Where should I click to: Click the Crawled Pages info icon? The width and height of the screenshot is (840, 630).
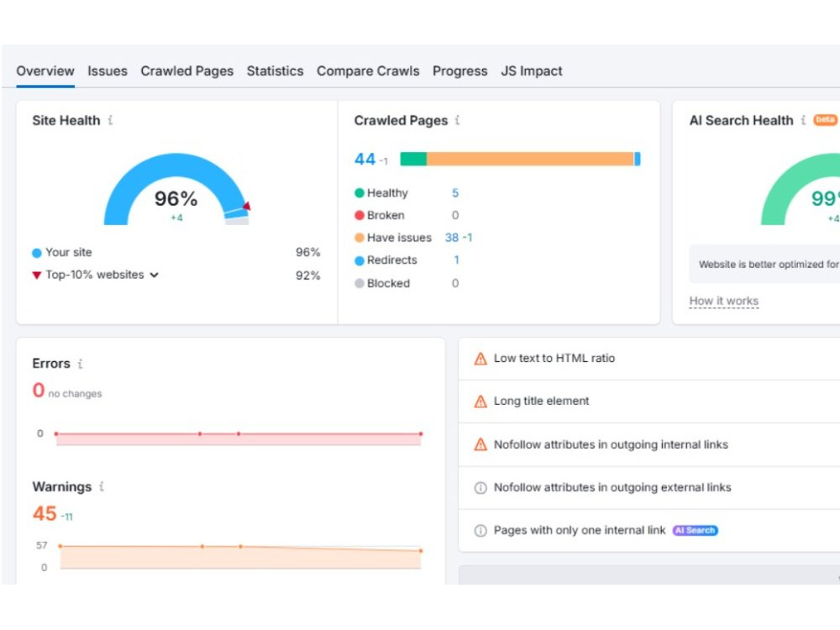point(457,120)
